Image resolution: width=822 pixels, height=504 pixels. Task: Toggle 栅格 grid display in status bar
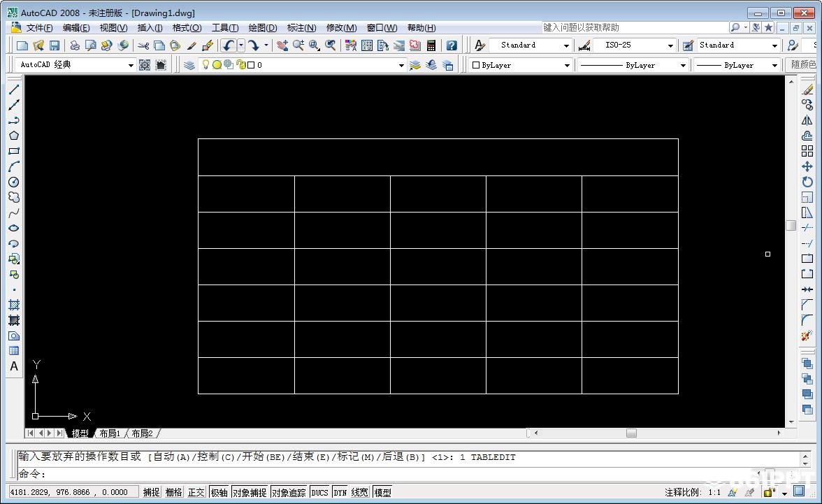pos(174,493)
